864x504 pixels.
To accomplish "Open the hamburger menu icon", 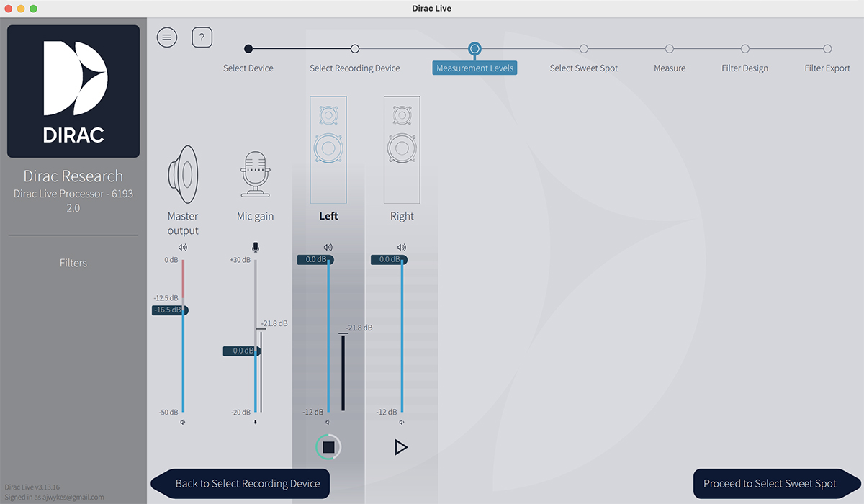I will point(167,37).
